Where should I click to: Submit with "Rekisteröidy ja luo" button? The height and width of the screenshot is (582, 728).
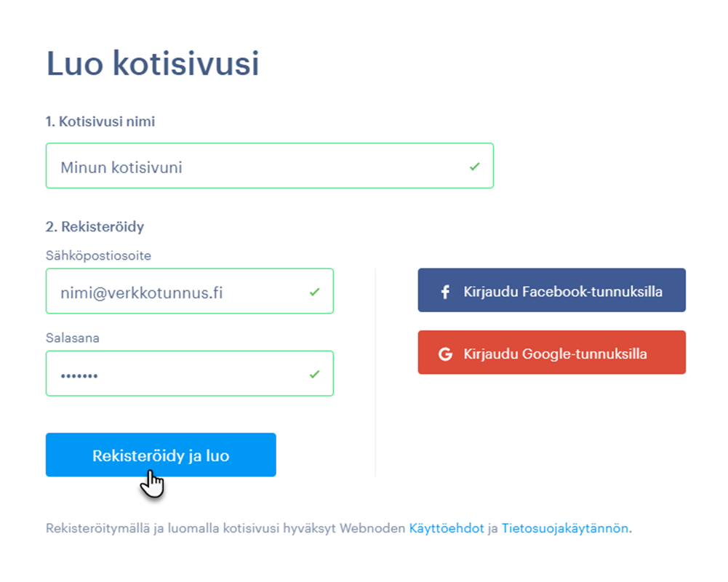[161, 455]
